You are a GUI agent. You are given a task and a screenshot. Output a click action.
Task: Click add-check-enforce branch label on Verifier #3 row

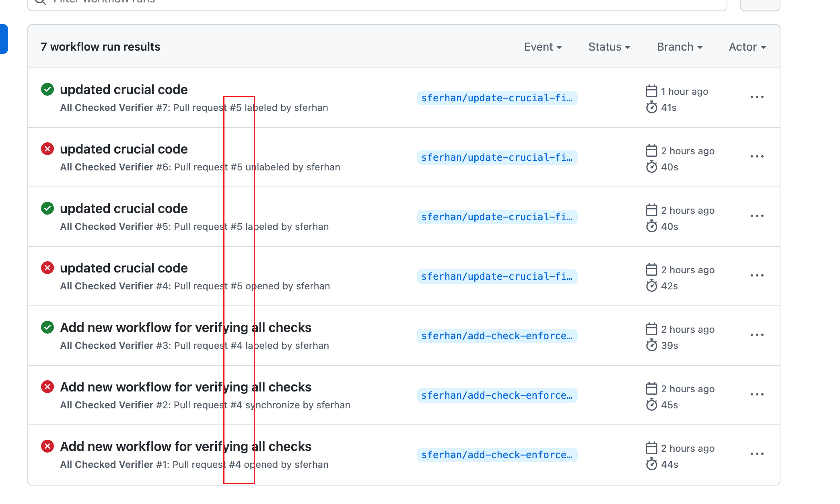tap(497, 336)
